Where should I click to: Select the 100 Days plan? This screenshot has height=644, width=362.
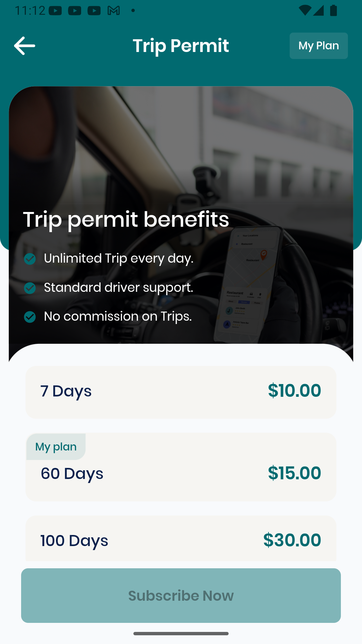pyautogui.click(x=181, y=539)
